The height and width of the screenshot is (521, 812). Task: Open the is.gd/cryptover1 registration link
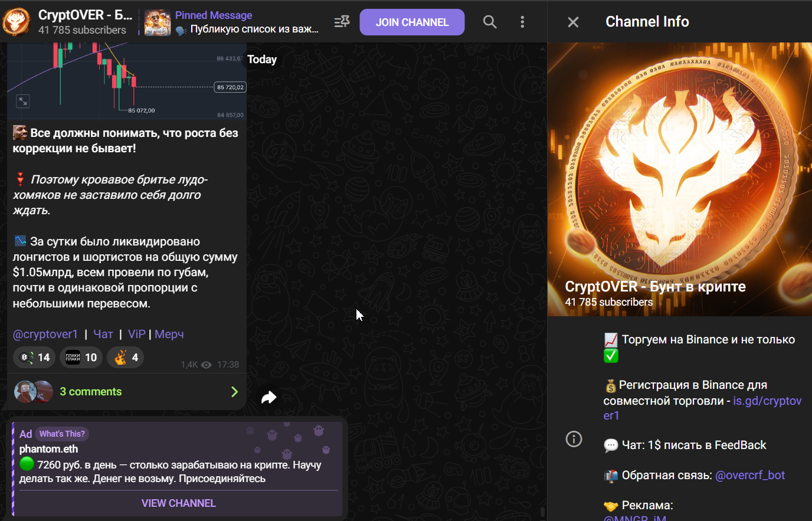(702, 408)
